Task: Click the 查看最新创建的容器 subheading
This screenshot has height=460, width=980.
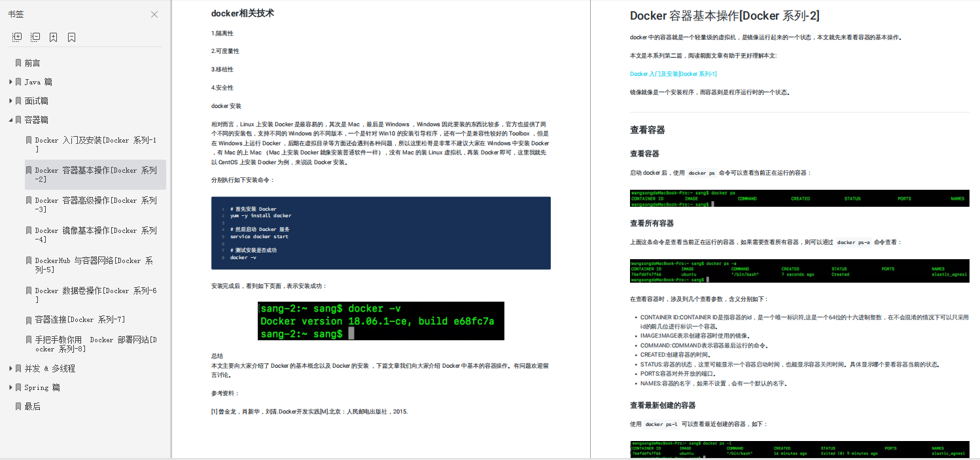Action: (x=663, y=405)
